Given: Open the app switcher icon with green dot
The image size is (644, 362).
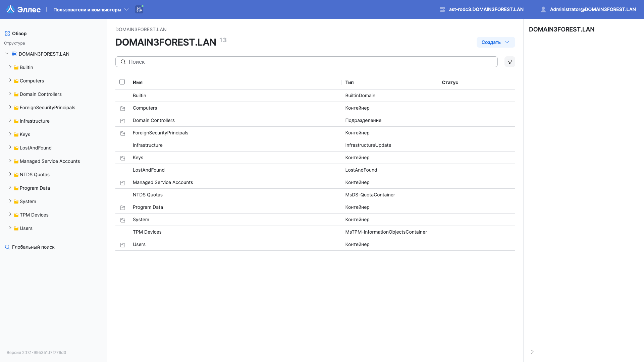Looking at the screenshot, I should 139,9.
